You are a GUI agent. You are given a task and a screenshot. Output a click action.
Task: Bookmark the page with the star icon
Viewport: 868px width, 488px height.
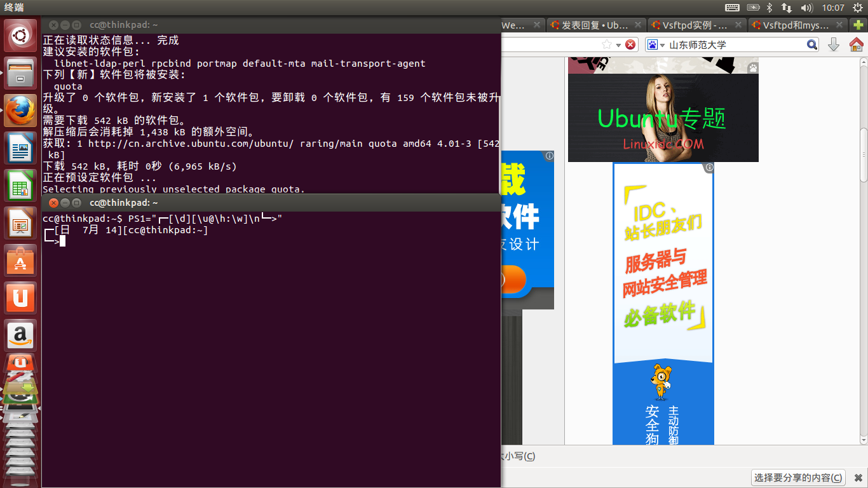[x=607, y=44]
